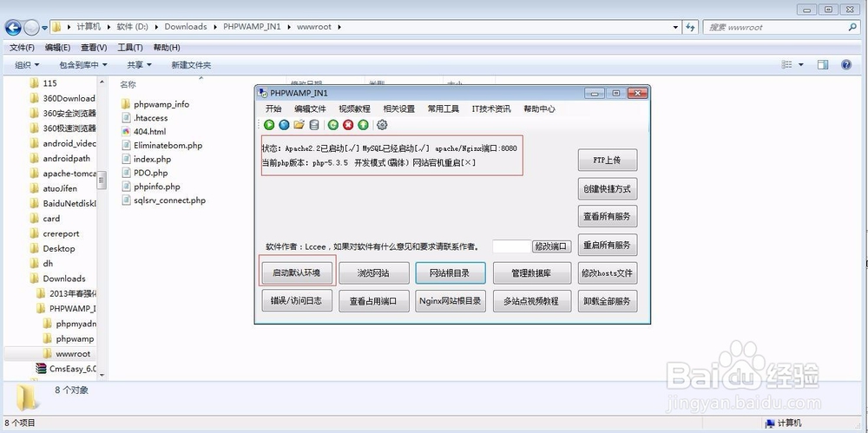868x433 pixels.
Task: Open the 帮助中心 menu
Action: point(539,109)
